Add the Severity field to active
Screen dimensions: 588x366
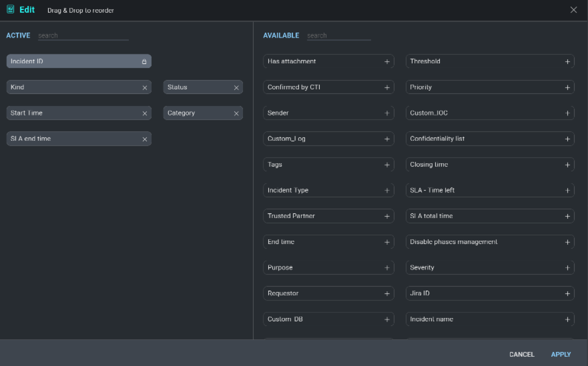(568, 267)
